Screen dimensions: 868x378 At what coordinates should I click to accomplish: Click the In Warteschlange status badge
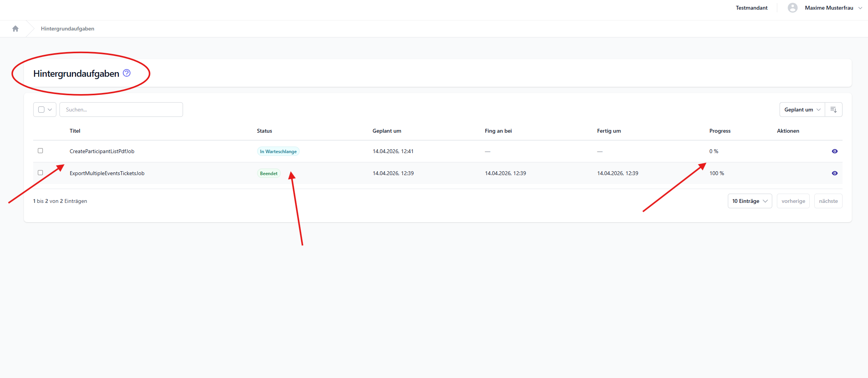[278, 152]
